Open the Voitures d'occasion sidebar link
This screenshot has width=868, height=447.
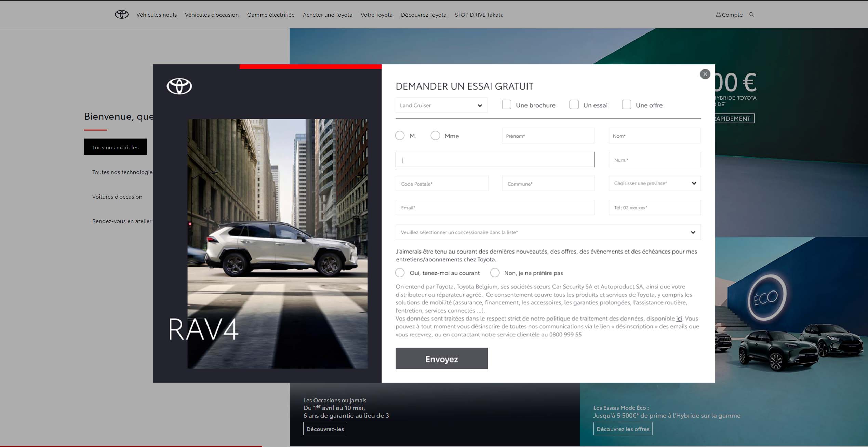point(117,197)
